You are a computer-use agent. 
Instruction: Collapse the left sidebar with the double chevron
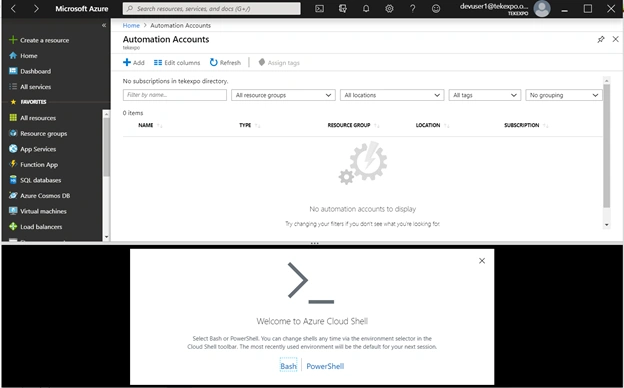tap(104, 25)
